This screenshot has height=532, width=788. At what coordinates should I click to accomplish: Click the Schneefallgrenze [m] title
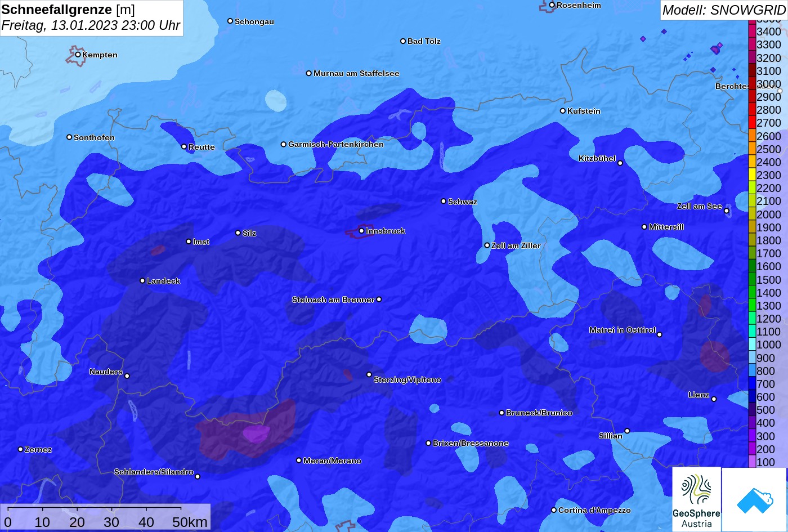click(x=68, y=10)
